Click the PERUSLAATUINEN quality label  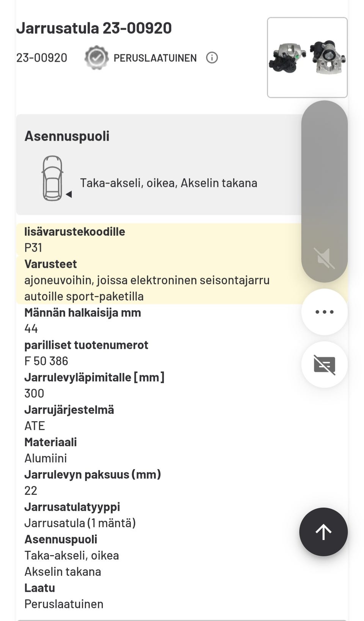[x=155, y=58]
